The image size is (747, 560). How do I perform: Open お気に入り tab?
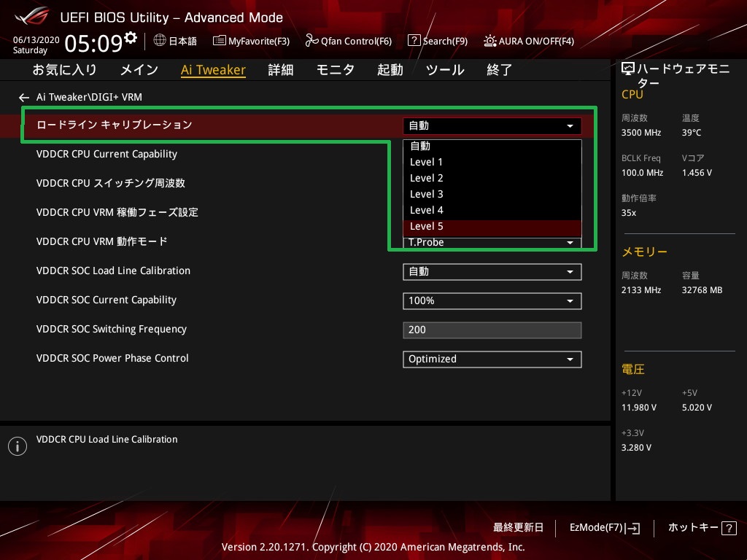tap(64, 70)
